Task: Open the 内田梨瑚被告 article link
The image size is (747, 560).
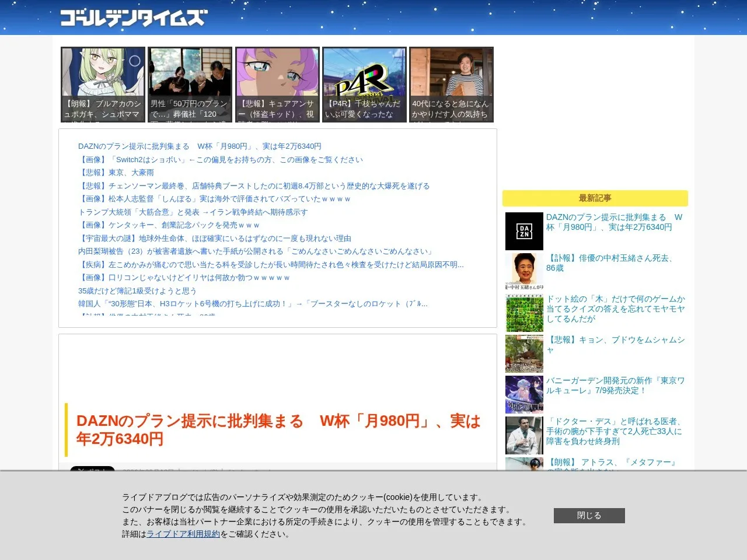Action: click(x=257, y=251)
